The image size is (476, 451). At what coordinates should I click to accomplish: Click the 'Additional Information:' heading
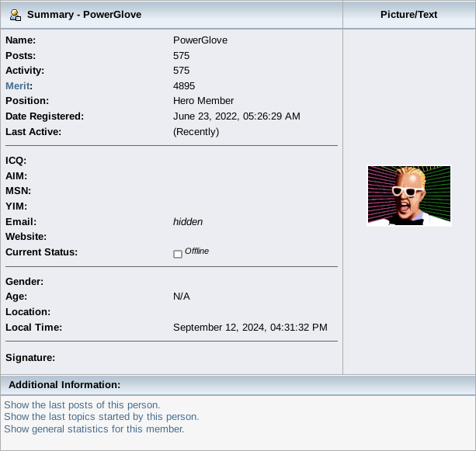click(x=64, y=385)
